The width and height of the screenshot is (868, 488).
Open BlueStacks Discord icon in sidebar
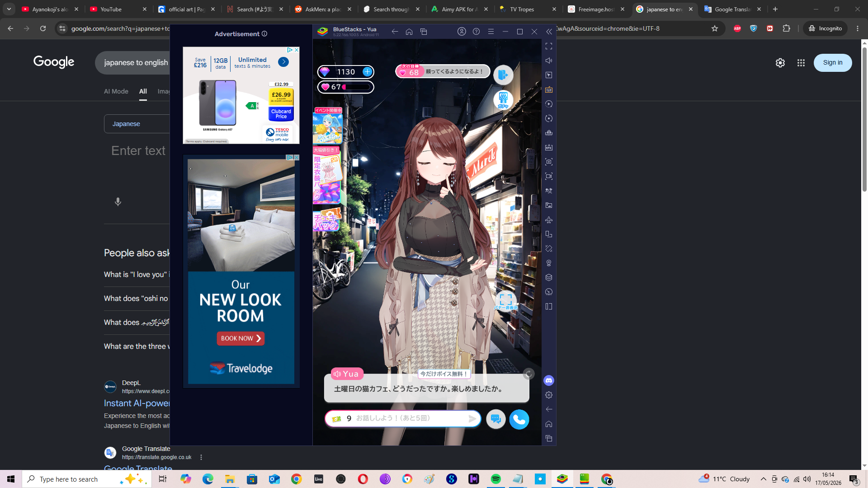[x=549, y=380]
